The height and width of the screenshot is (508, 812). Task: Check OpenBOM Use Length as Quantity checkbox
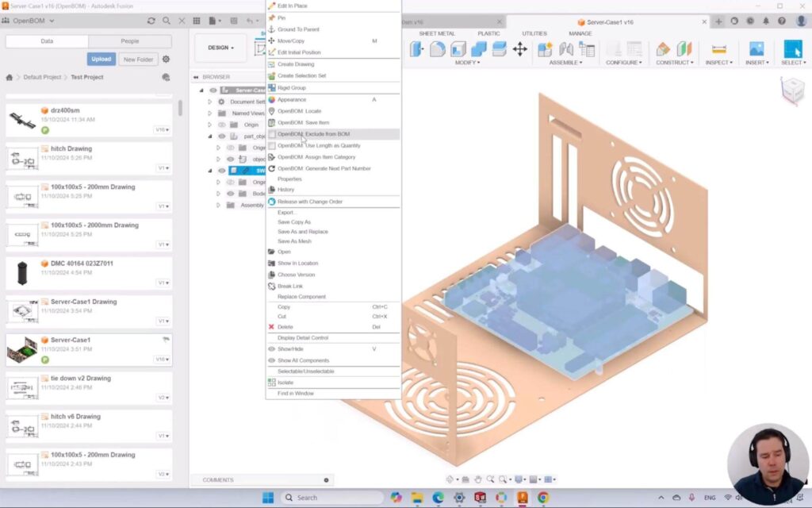pyautogui.click(x=272, y=146)
